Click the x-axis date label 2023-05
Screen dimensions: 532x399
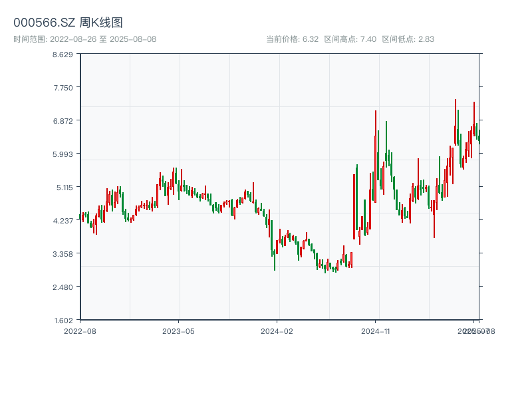[x=178, y=331]
